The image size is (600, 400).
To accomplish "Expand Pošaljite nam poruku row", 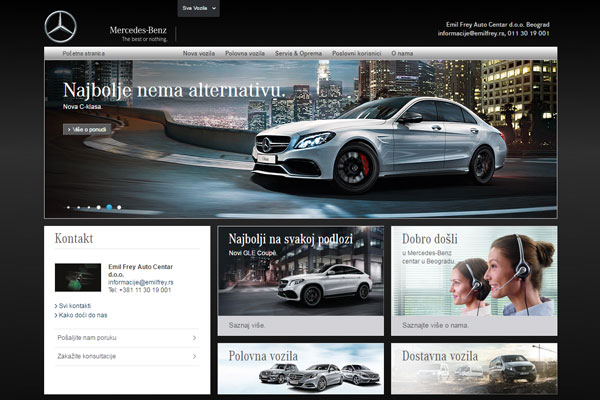I will 127,338.
